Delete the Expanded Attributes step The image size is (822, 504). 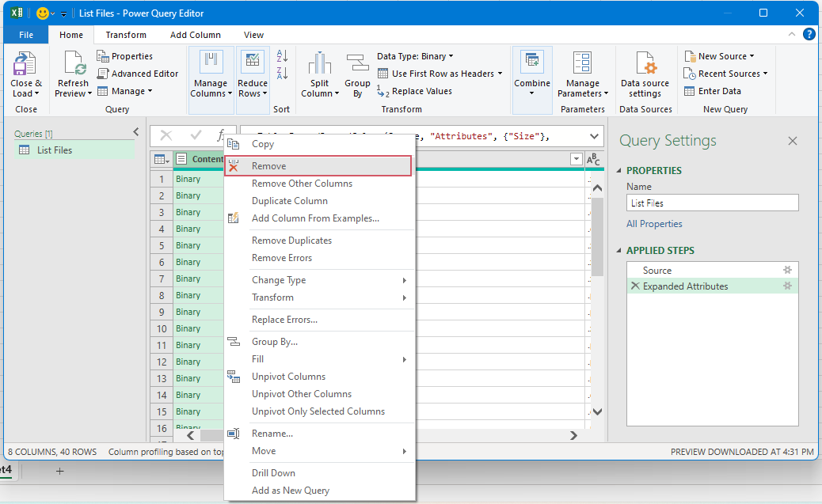click(x=635, y=286)
